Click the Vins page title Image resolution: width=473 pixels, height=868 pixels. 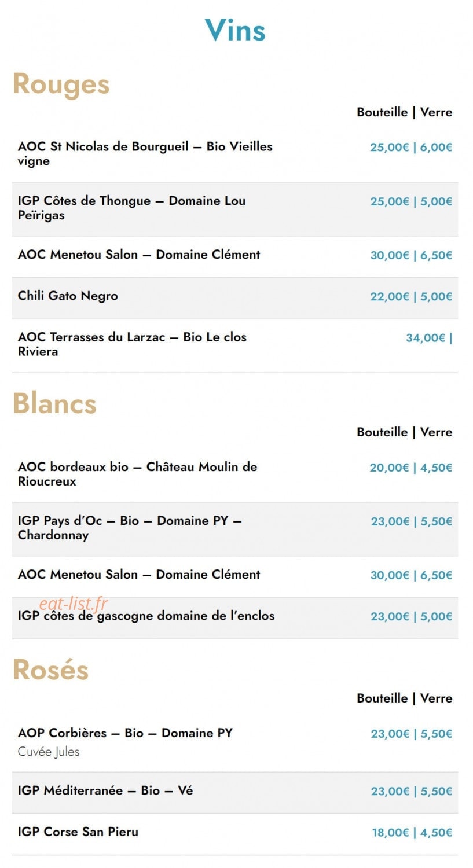235,30
